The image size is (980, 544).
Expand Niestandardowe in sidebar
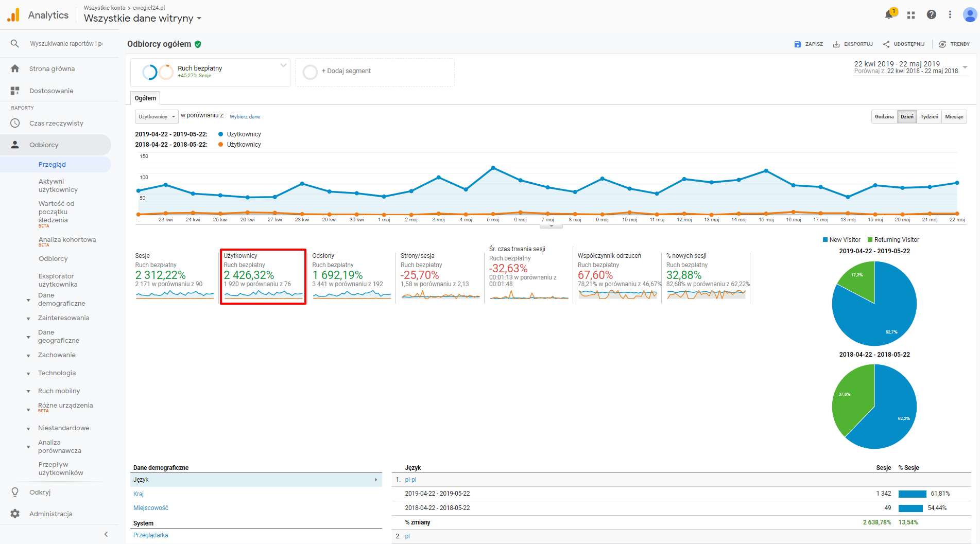click(x=28, y=428)
